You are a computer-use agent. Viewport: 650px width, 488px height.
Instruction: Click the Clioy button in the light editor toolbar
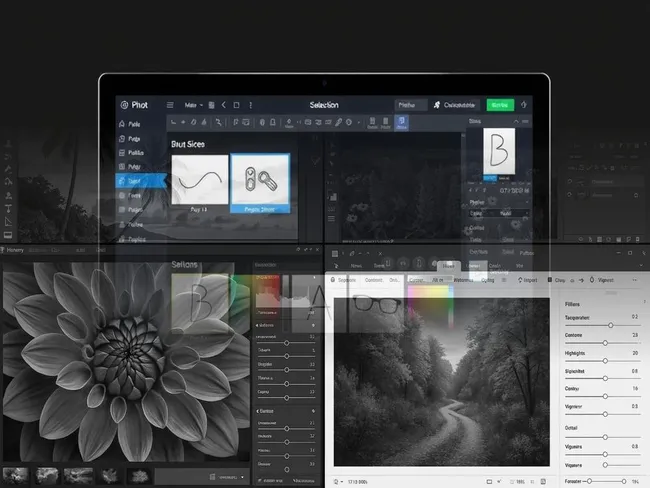556,280
